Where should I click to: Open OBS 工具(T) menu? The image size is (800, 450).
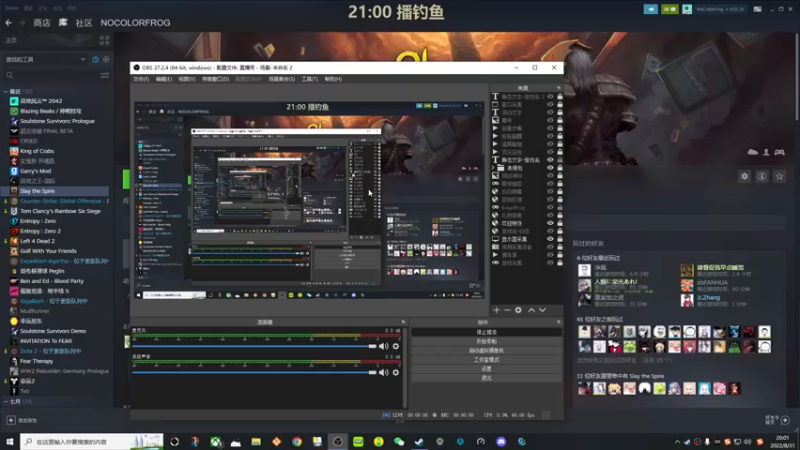point(309,79)
